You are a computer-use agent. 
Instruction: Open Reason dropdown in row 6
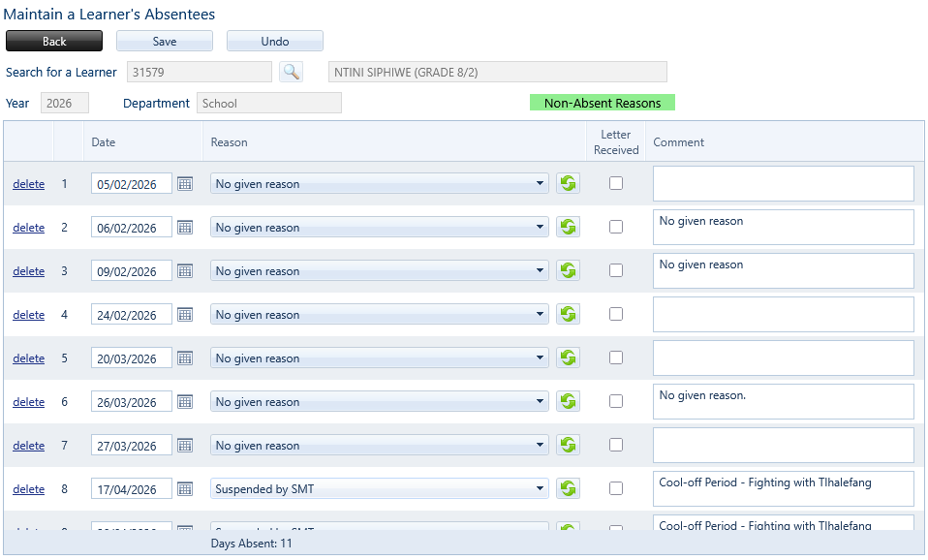[x=380, y=402]
